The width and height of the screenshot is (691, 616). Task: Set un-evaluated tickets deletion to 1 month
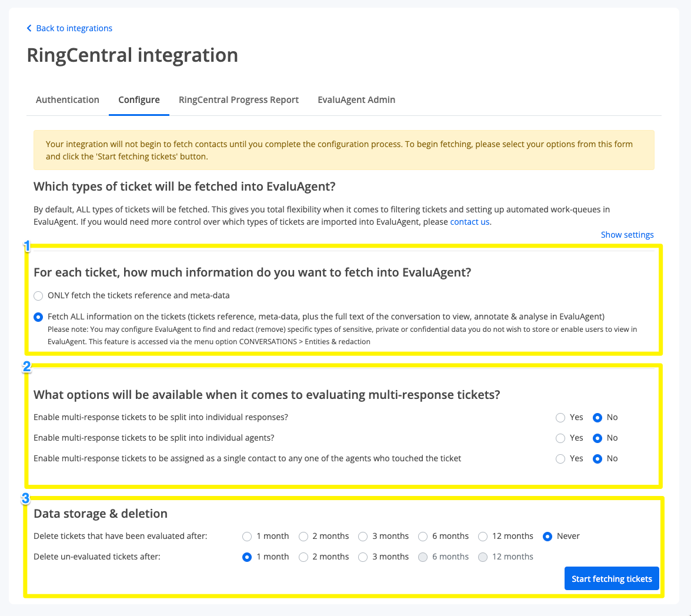pyautogui.click(x=247, y=557)
